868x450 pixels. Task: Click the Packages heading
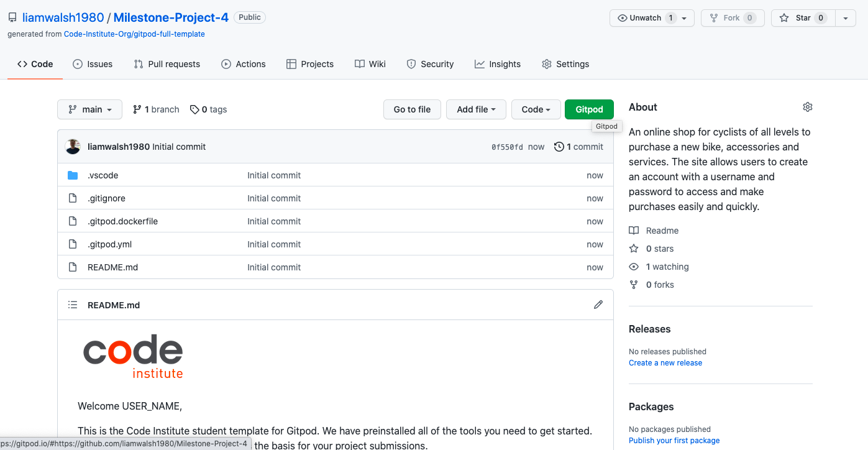coord(651,406)
